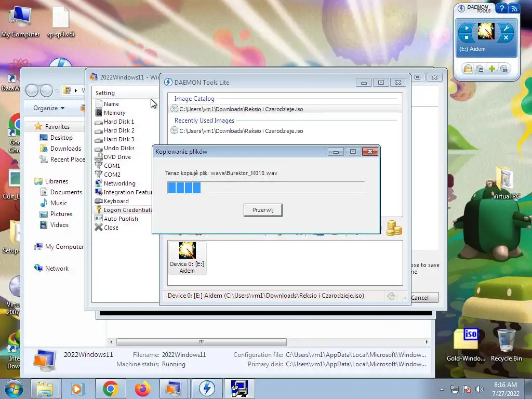
Task: Click the green plus add icon in gadget
Action: [492, 69]
